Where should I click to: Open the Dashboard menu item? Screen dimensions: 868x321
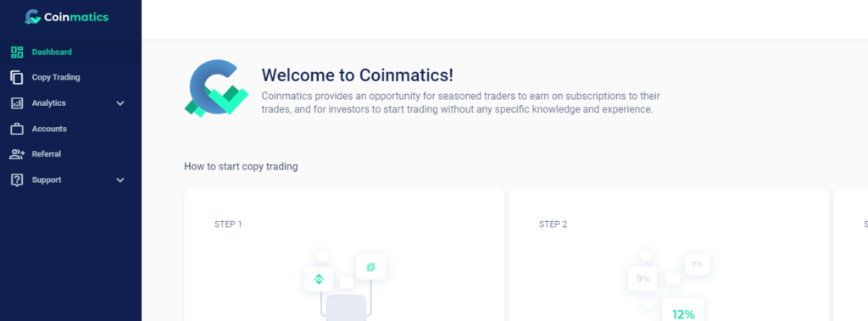(71, 52)
